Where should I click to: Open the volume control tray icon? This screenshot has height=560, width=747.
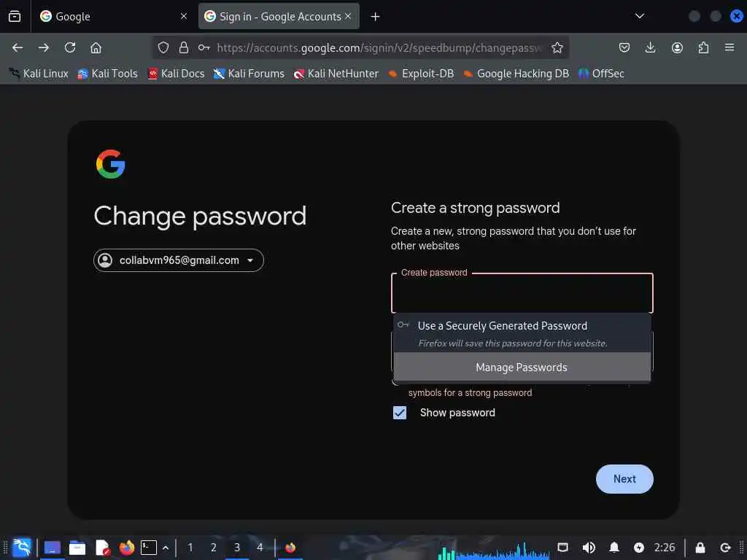click(x=589, y=548)
